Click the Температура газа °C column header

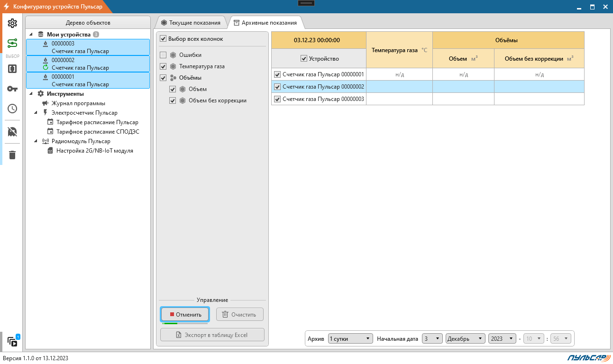[399, 50]
